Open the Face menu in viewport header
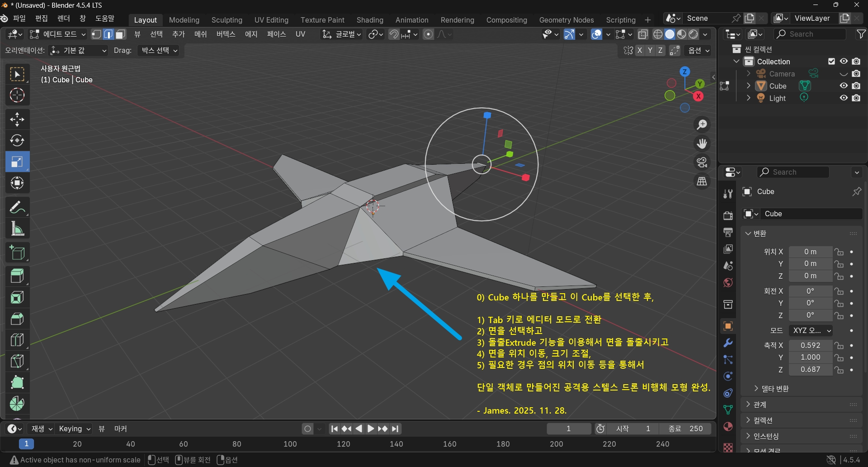 276,34
